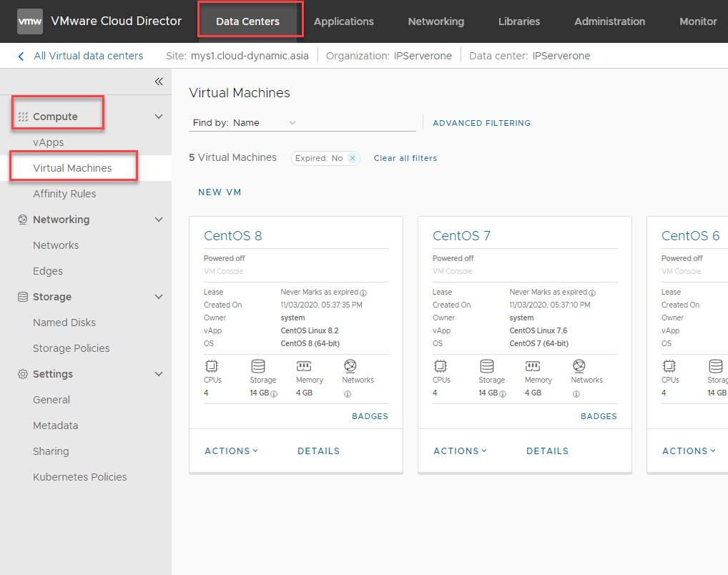The image size is (728, 575).
Task: Collapse the Settings section chevron
Action: tap(159, 374)
